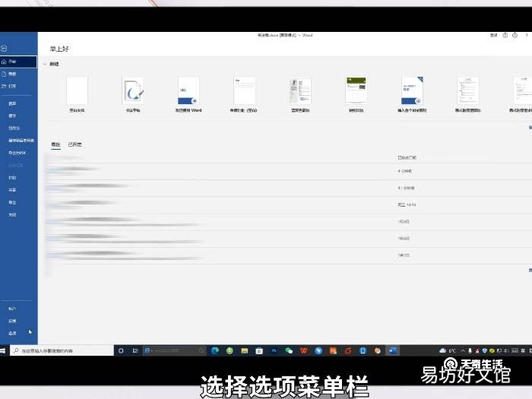532x399 pixels.
Task: Open the Windows Start menu
Action: click(x=3, y=351)
